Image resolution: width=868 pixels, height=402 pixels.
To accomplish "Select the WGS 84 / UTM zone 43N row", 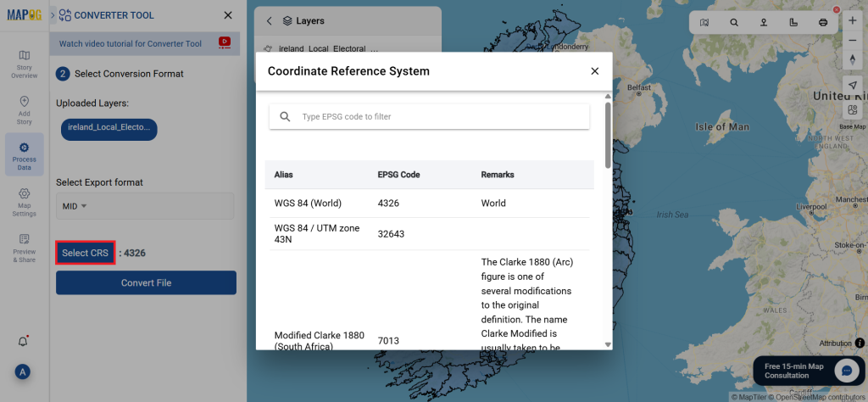I will click(430, 234).
